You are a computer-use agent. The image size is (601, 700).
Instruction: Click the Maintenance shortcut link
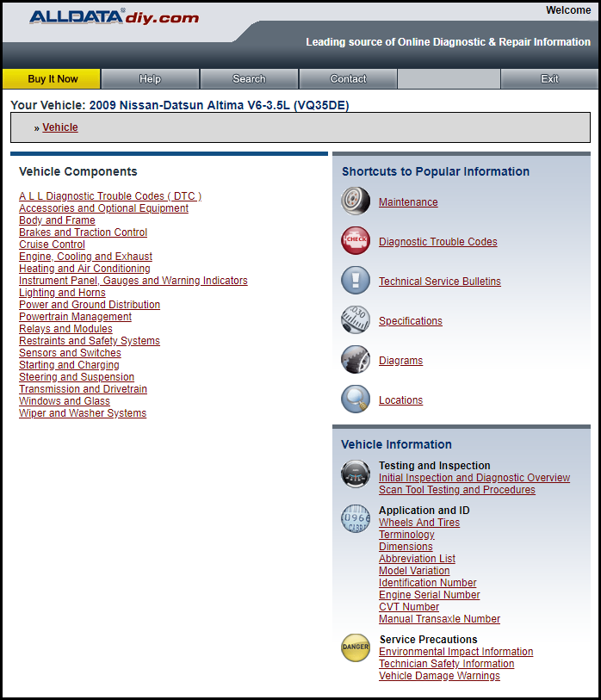coord(408,202)
